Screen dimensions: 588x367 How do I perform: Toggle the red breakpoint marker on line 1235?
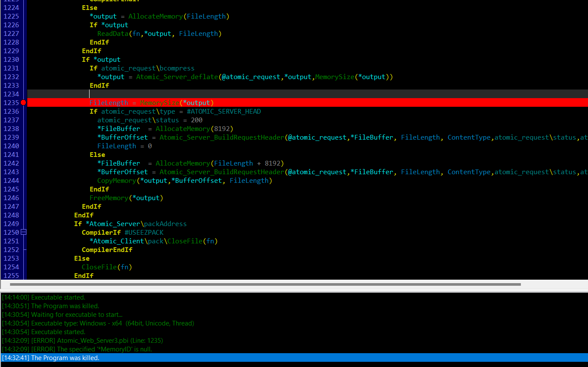click(x=23, y=102)
